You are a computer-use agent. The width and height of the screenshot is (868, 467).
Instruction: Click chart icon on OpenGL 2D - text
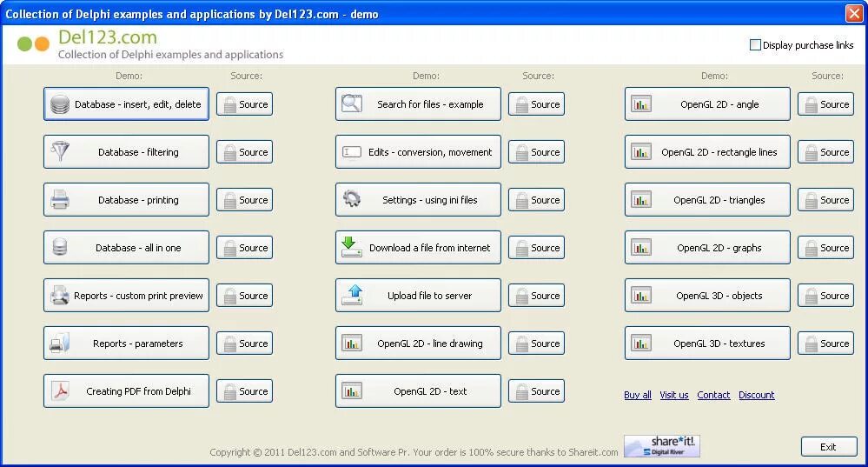352,390
